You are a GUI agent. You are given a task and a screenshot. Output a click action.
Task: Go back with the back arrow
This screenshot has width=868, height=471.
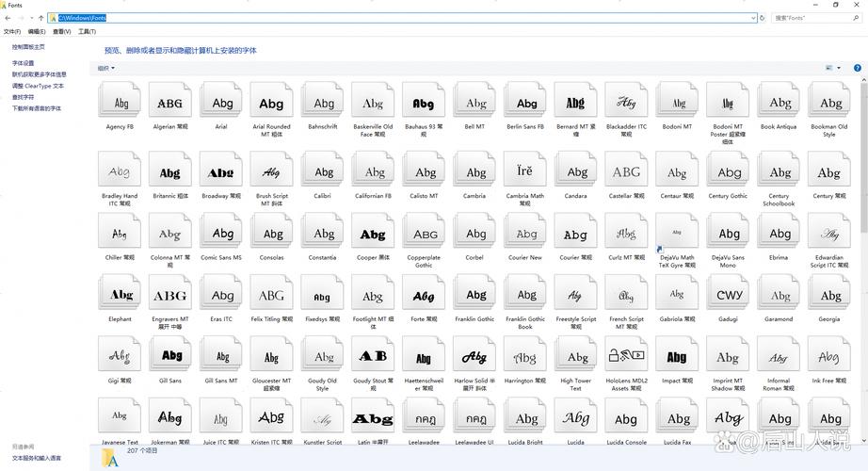pos(8,18)
